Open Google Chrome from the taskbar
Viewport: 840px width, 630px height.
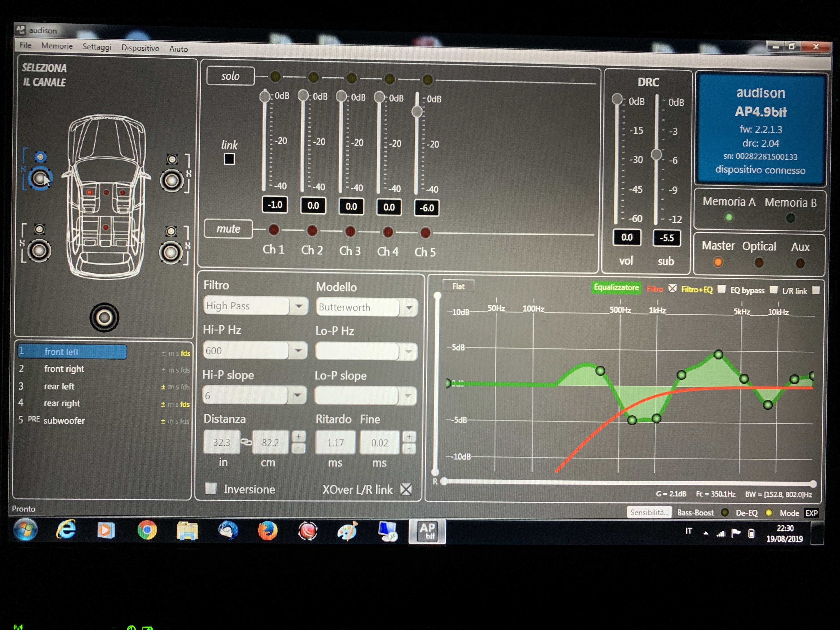pyautogui.click(x=147, y=530)
